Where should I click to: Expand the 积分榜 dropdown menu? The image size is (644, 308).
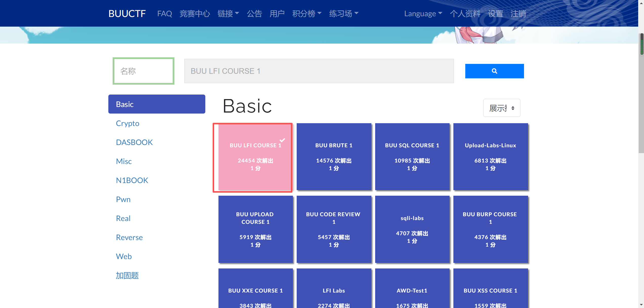click(x=307, y=13)
